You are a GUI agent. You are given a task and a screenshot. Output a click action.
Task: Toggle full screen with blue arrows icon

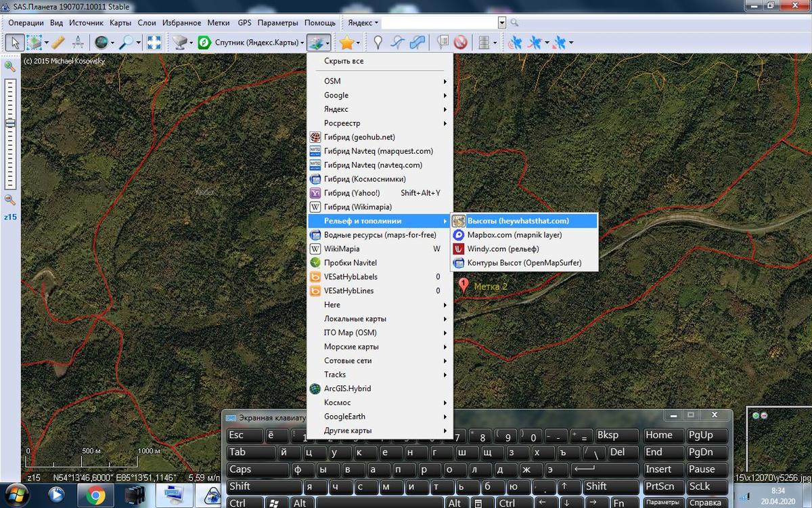coord(154,43)
